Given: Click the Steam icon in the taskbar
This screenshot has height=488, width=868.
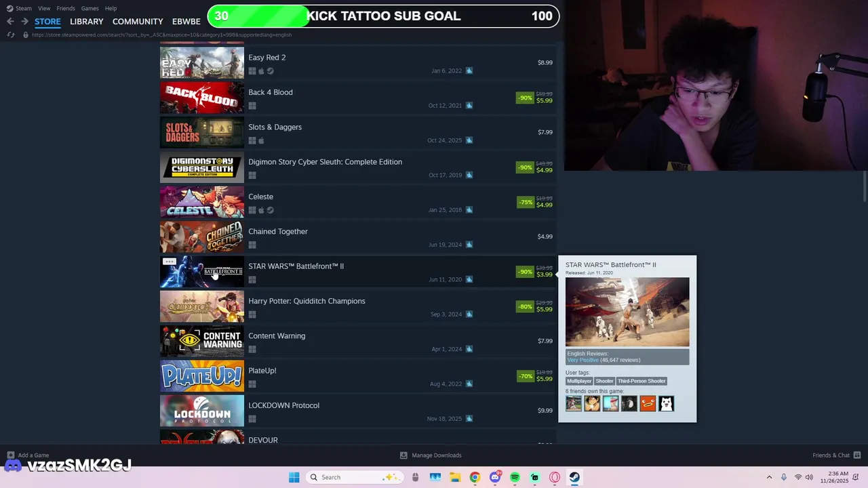Looking at the screenshot, I should (574, 477).
